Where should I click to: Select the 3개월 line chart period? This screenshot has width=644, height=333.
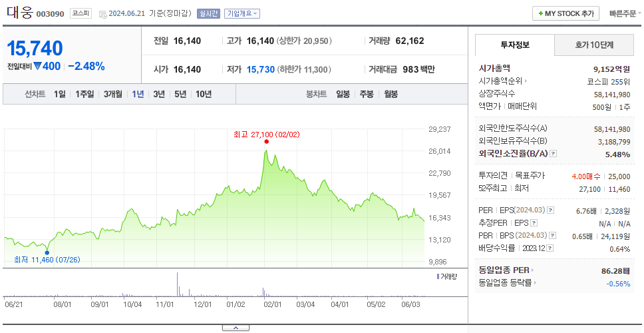[x=113, y=94]
